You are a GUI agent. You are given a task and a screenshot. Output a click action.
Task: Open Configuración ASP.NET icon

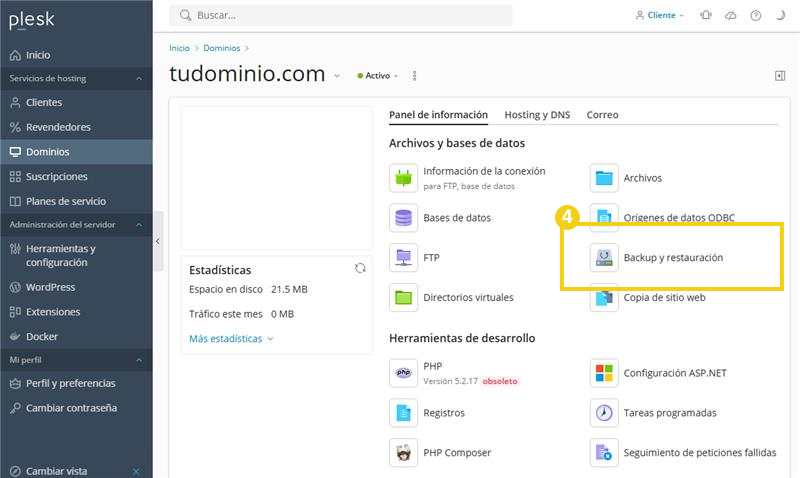point(604,373)
